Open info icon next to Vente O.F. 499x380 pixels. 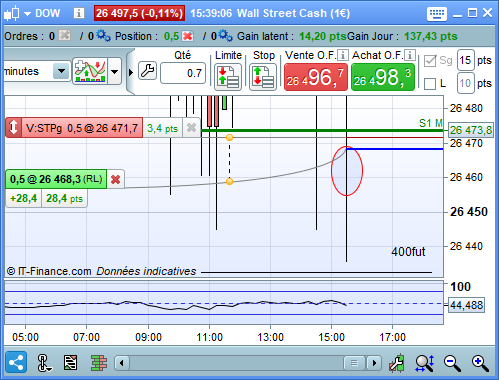coord(343,55)
